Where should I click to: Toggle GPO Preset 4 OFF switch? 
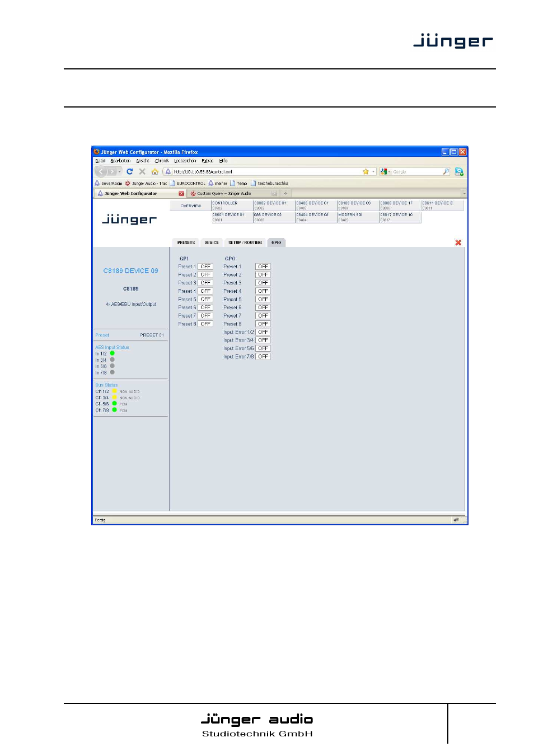click(x=263, y=291)
